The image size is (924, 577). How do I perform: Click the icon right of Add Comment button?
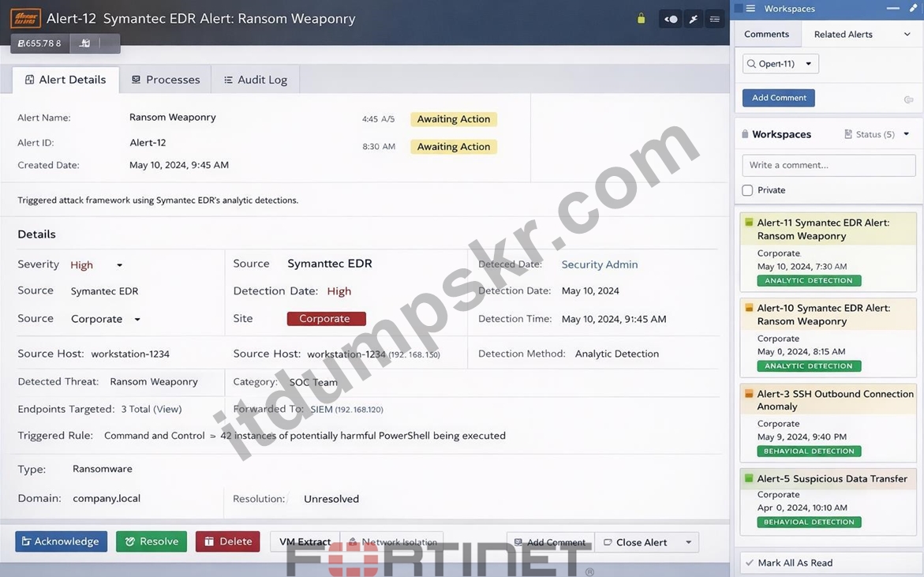tap(909, 99)
